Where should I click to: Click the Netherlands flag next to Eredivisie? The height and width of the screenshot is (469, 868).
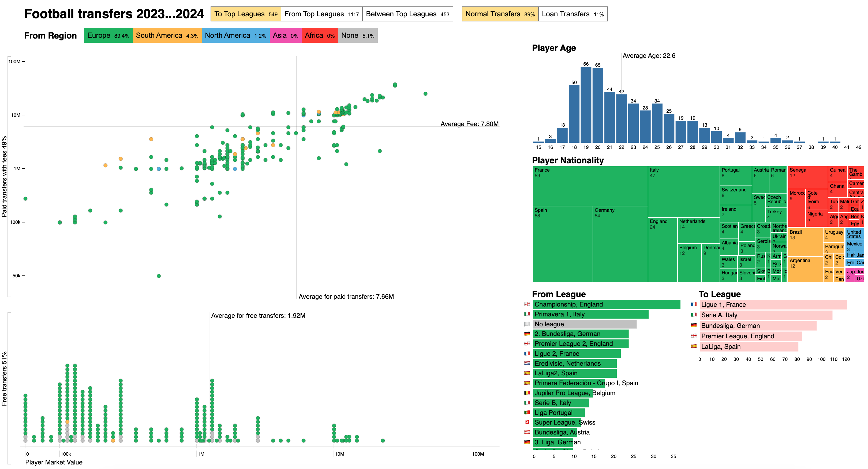click(x=527, y=363)
